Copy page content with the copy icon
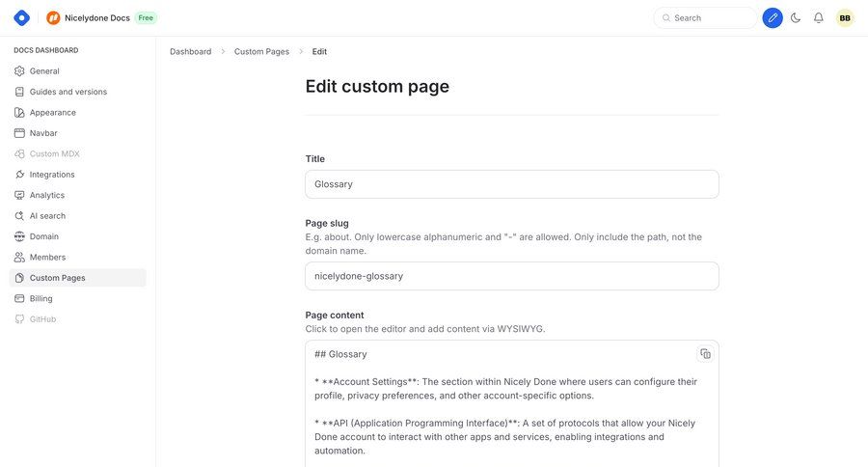The width and height of the screenshot is (868, 467). coord(705,354)
